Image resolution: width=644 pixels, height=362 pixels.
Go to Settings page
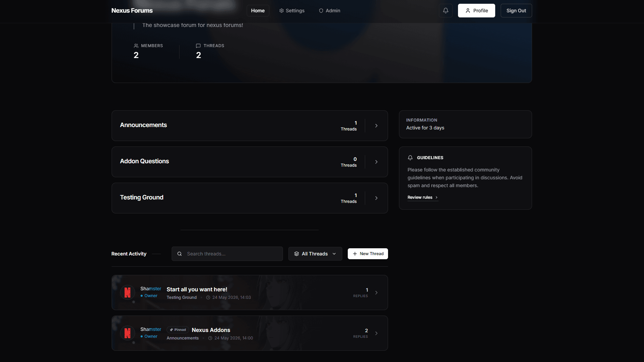tap(292, 11)
